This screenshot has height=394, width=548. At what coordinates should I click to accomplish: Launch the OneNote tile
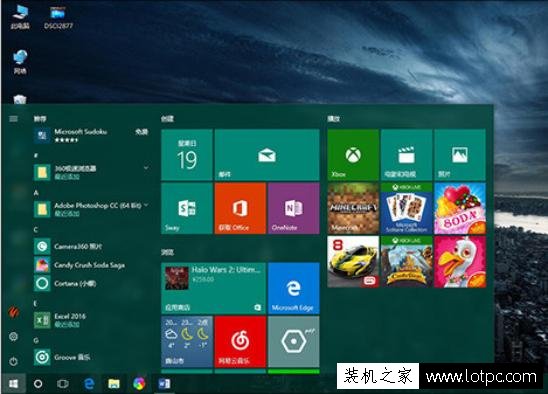[294, 208]
